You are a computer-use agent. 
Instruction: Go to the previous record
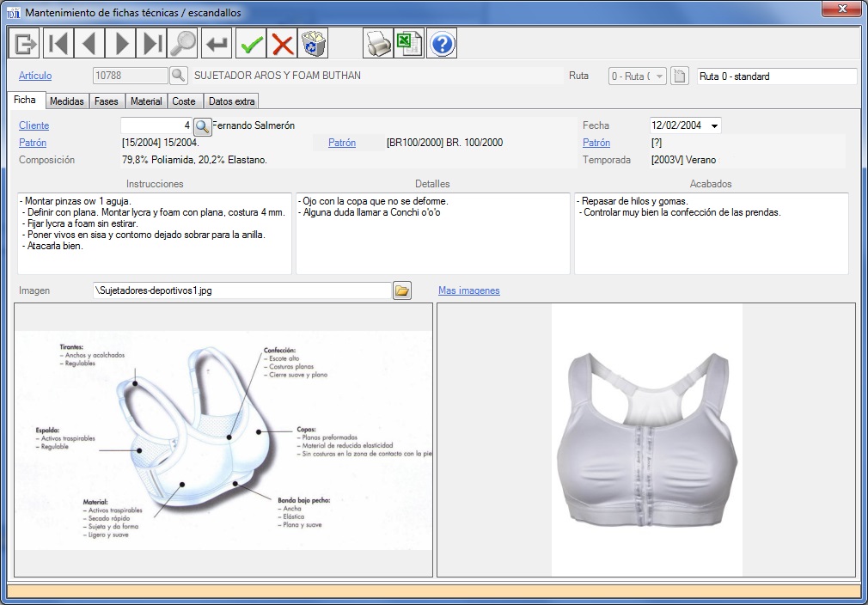tap(89, 43)
